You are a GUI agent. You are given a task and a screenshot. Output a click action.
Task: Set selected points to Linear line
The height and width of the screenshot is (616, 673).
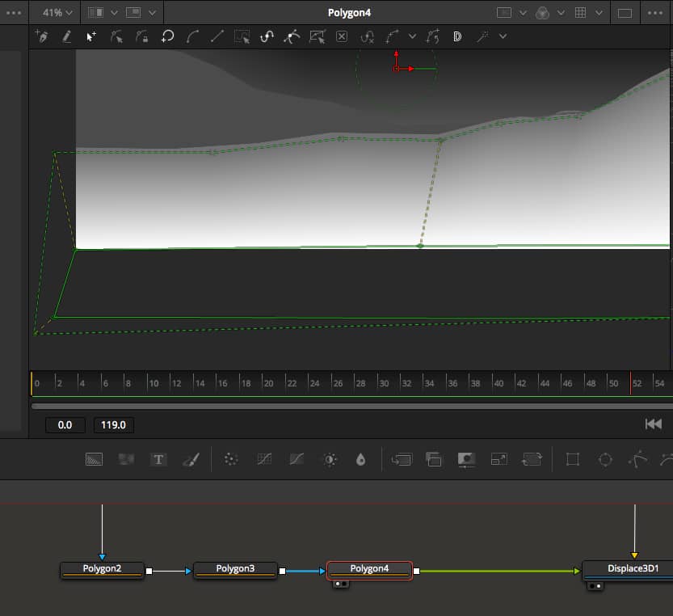217,36
